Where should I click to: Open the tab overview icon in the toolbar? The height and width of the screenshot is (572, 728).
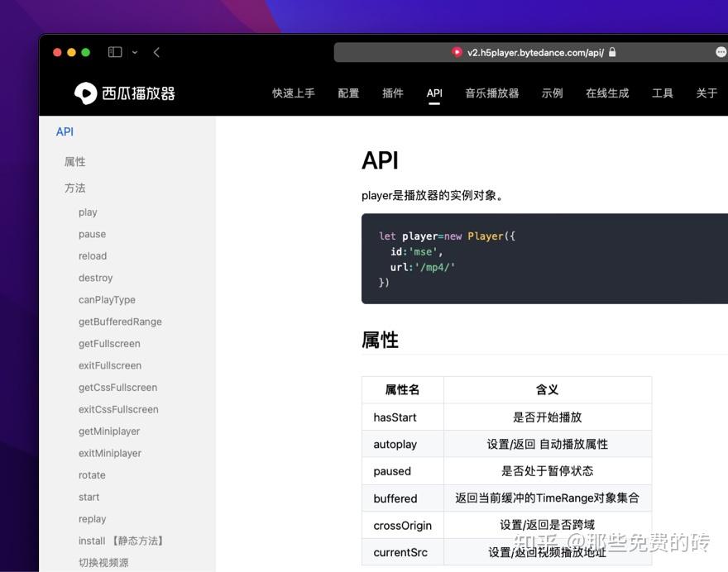(x=113, y=51)
